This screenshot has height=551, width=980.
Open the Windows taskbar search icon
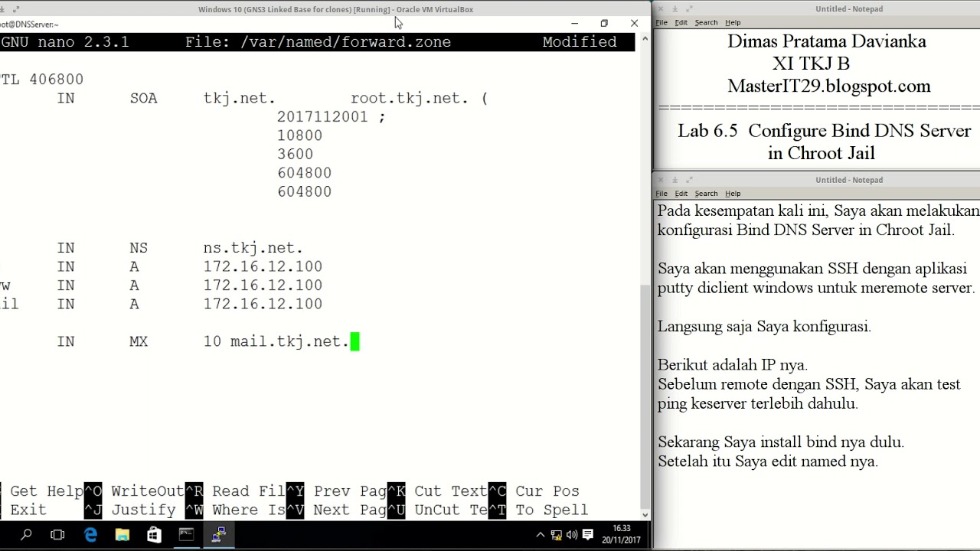26,535
